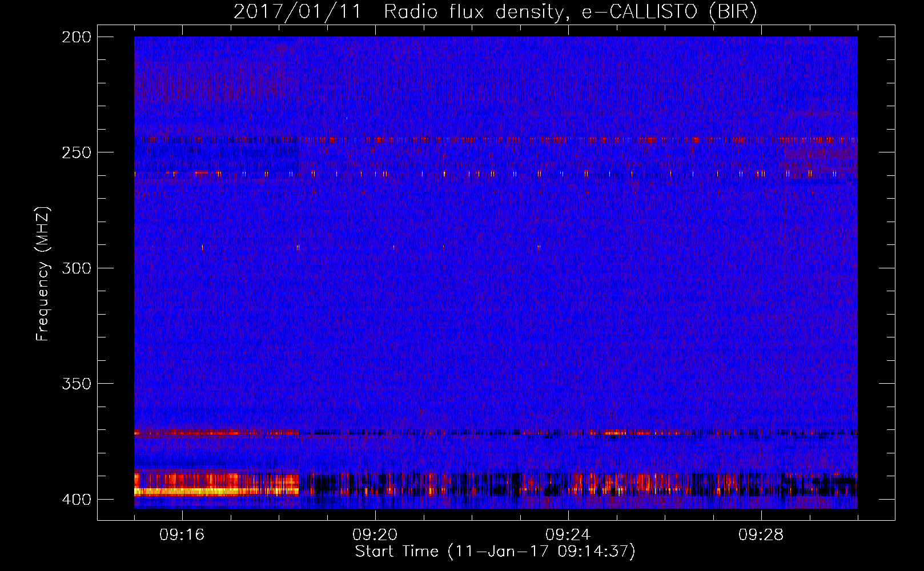Image resolution: width=924 pixels, height=571 pixels.
Task: Click the 'Frequency (MHZ)' axis label
Action: click(x=43, y=274)
